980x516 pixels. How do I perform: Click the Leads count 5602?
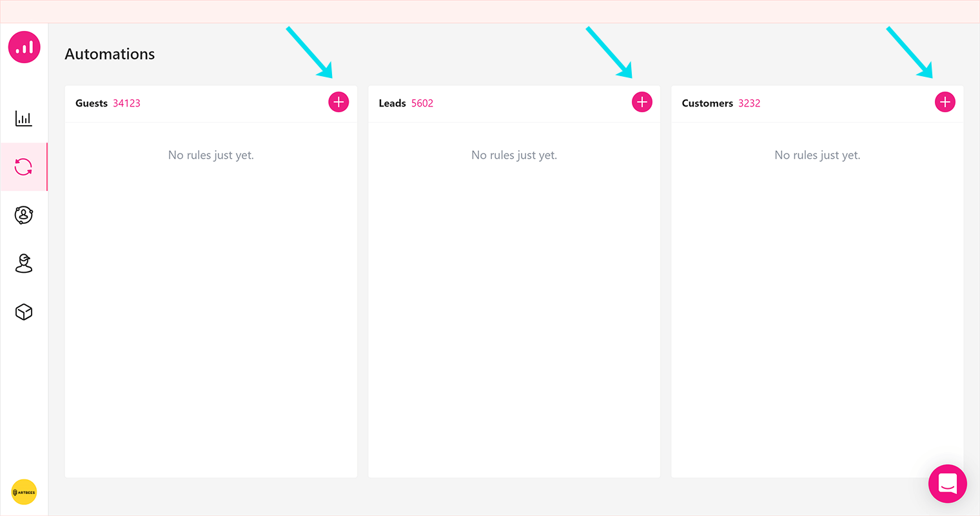click(x=422, y=103)
